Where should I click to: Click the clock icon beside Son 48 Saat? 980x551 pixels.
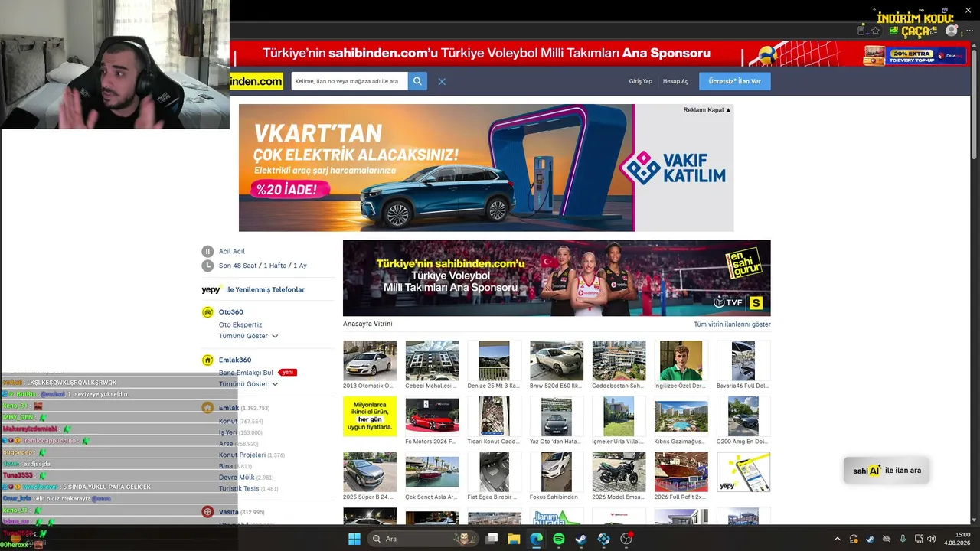click(207, 266)
